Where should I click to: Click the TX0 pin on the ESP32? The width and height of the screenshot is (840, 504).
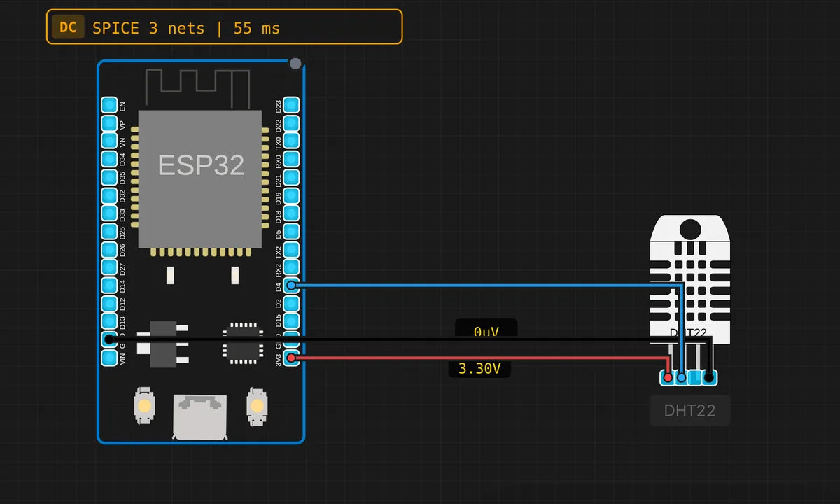291,141
